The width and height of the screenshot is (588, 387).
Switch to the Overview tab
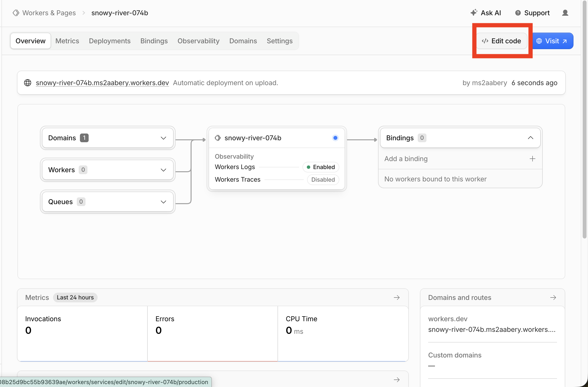coord(31,41)
